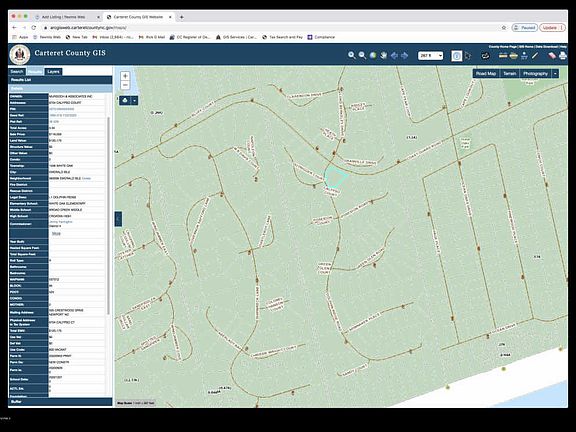
Task: Expand the Buffer panel header
Action: click(60, 402)
